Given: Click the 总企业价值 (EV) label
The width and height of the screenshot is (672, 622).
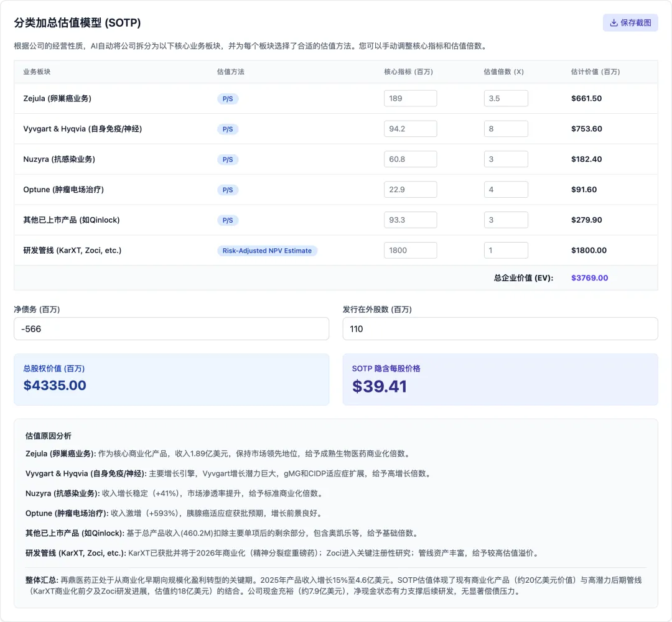Looking at the screenshot, I should tap(523, 277).
